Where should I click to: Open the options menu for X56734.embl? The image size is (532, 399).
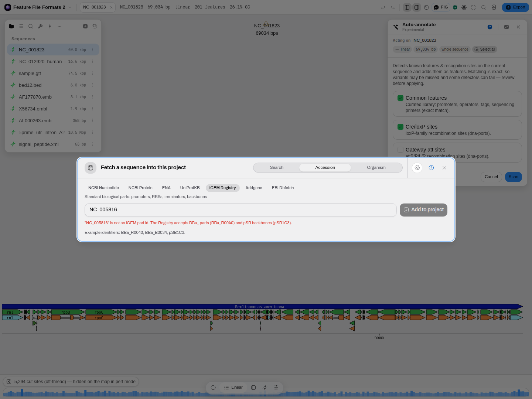click(x=93, y=109)
